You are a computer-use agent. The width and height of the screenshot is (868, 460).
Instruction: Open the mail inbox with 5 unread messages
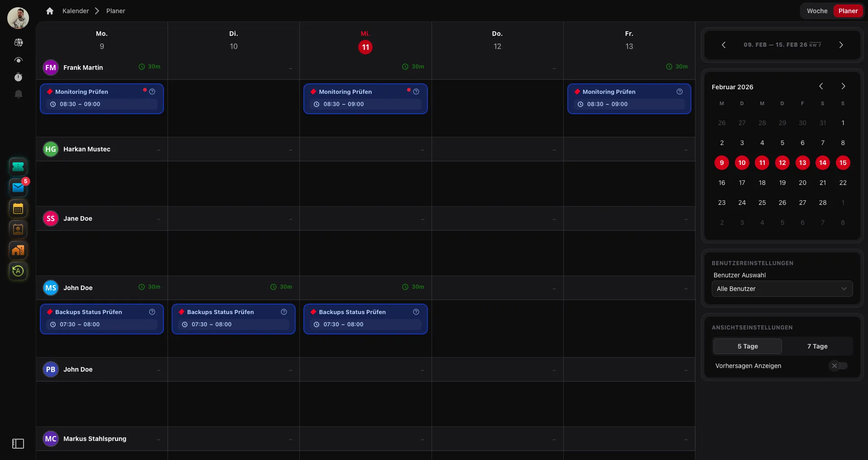(x=18, y=188)
